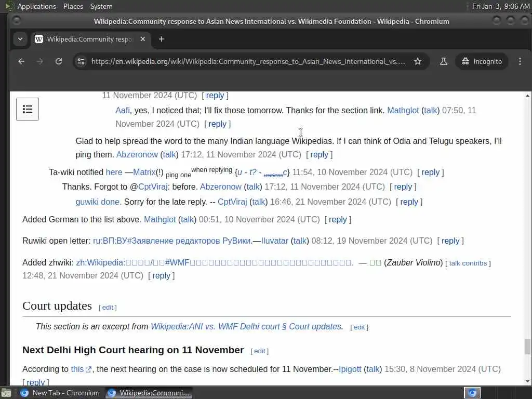This screenshot has width=532, height=399.
Task: Reply to the Added zhwiki comment
Action: point(161,275)
